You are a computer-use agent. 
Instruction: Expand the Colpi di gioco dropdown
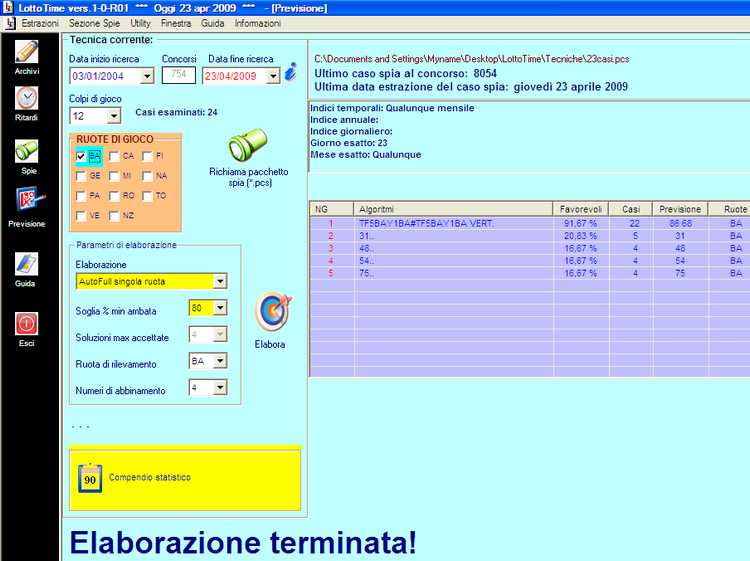click(x=114, y=116)
